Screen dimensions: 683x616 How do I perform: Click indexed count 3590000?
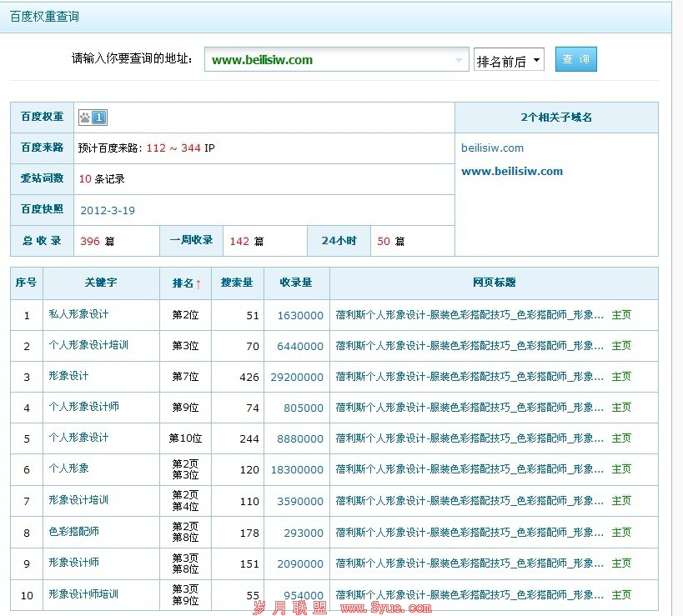(300, 502)
